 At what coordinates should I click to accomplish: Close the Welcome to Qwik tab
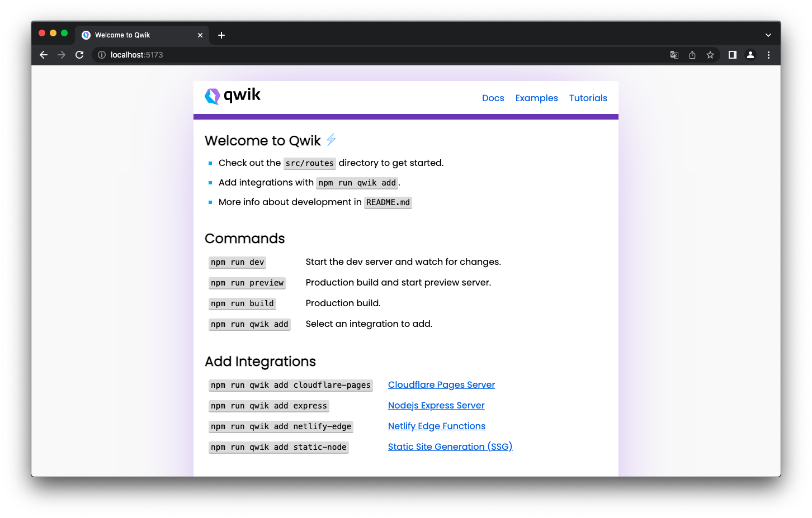(x=200, y=35)
